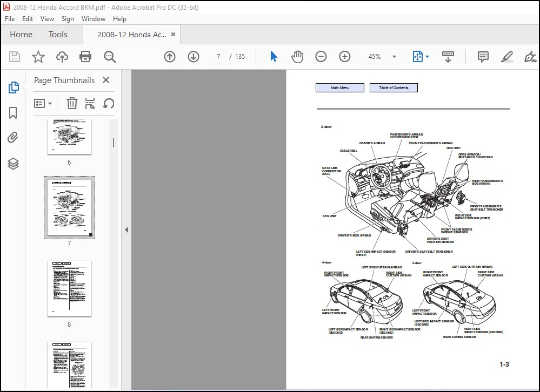540x392 pixels.
Task: Click the Page Thumbnails panel title
Action: click(x=64, y=80)
